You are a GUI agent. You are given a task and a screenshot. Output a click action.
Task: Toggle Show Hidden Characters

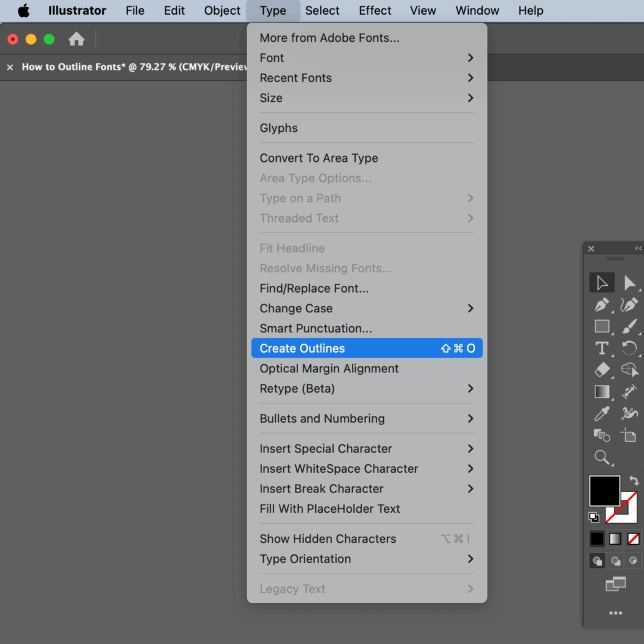367,539
